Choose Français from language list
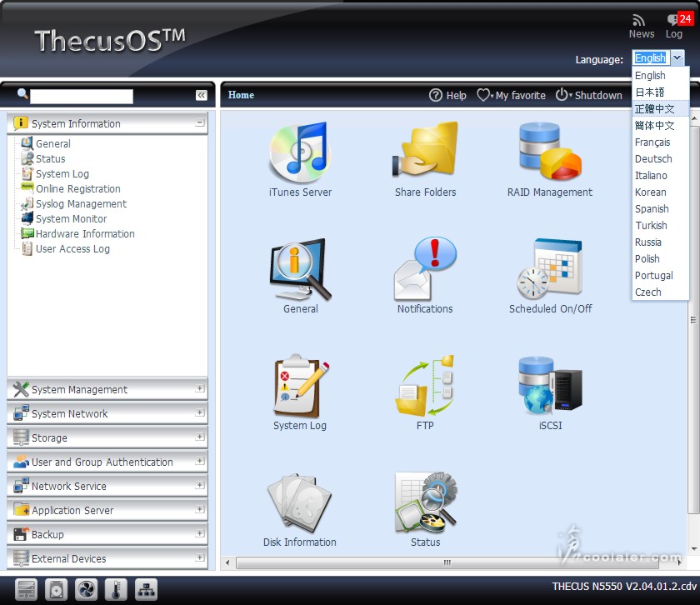Image resolution: width=700 pixels, height=605 pixels. tap(660, 142)
